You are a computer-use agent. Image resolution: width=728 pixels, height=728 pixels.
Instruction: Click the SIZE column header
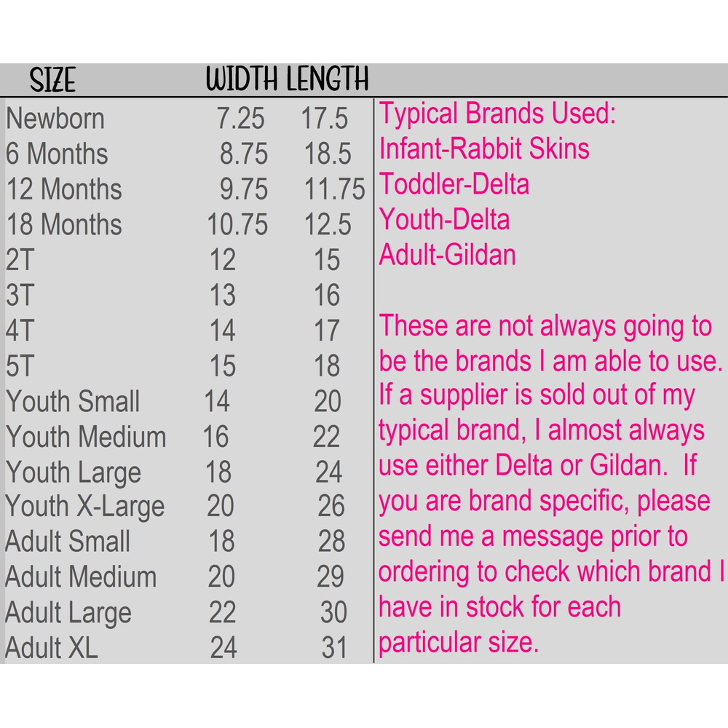pos(52,80)
